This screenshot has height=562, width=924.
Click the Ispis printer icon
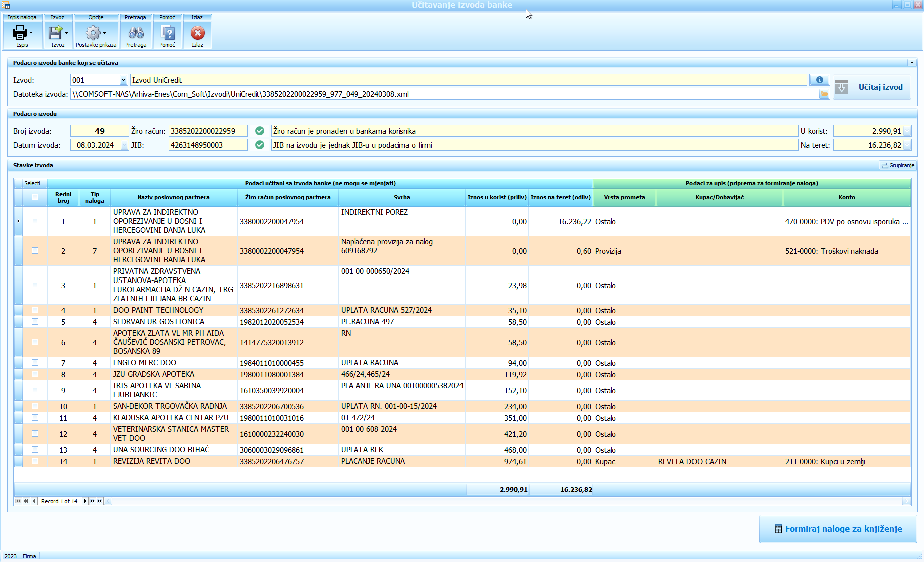(20, 33)
